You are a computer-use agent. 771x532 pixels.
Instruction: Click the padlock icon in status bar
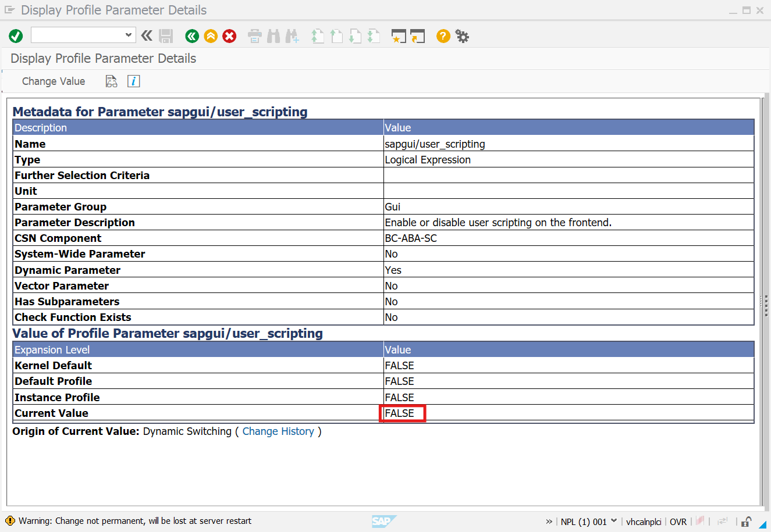pos(746,522)
